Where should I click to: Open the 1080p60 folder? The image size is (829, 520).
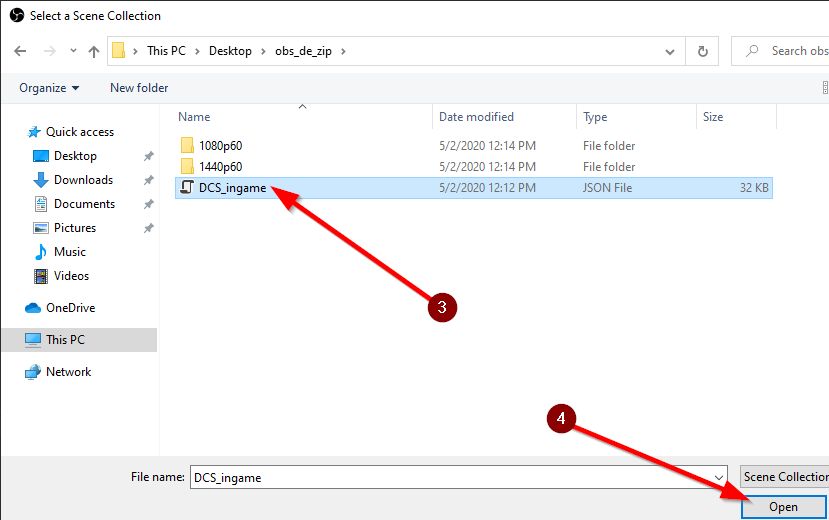coord(220,146)
